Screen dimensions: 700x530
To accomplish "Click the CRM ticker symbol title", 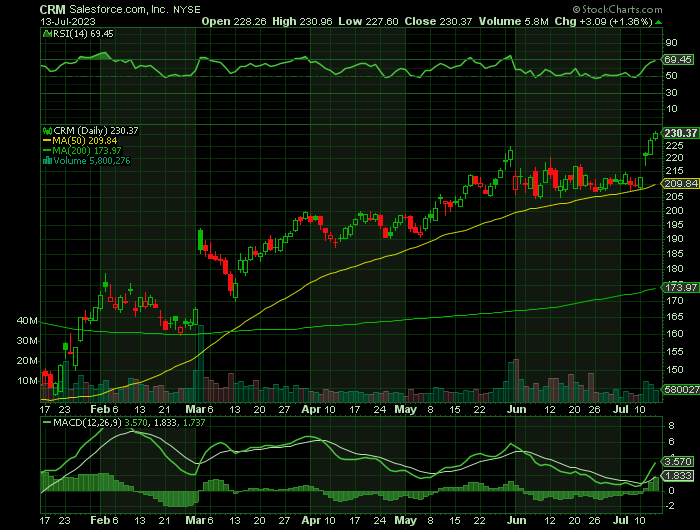I will click(53, 9).
